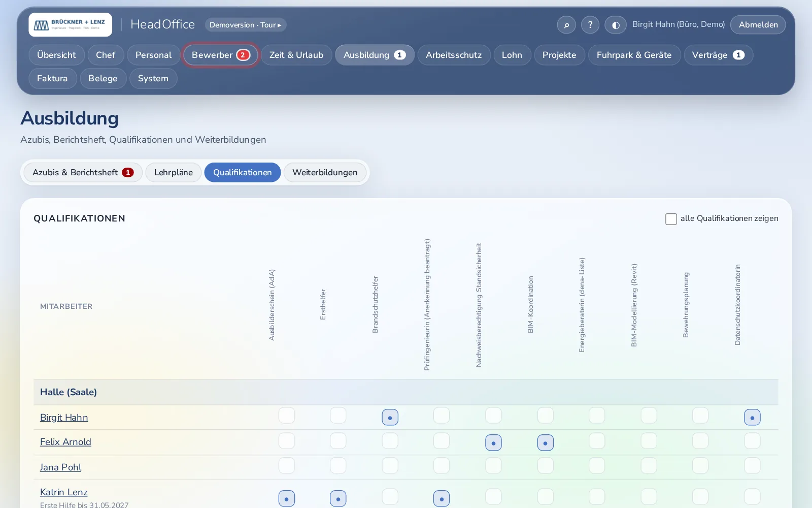
Task: Uncheck Birgit Hahn's Datenschutzkoordinatorin qualification
Action: pyautogui.click(x=752, y=418)
